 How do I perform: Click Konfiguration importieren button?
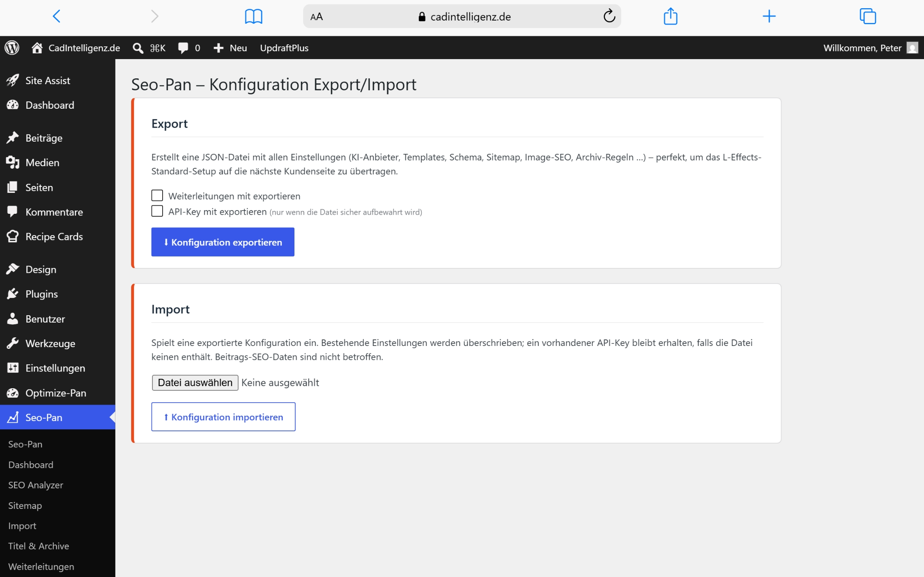point(223,417)
